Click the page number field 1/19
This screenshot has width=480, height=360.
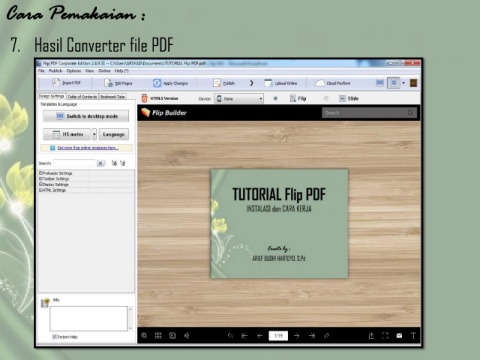(x=278, y=336)
